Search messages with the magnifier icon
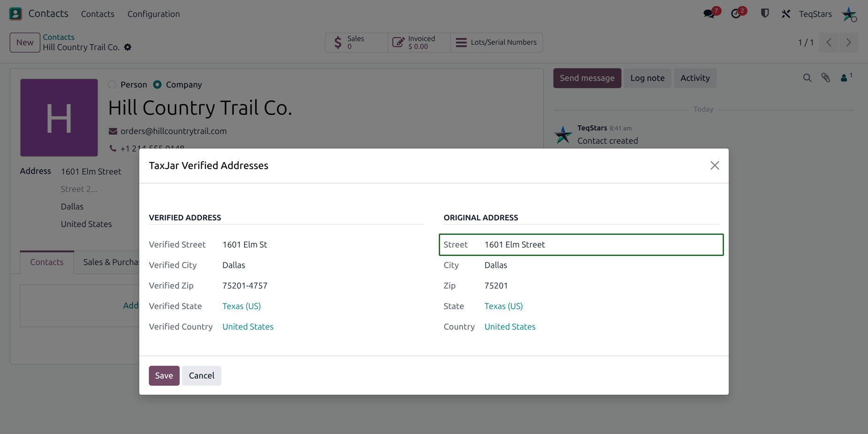This screenshot has height=434, width=868. (807, 78)
